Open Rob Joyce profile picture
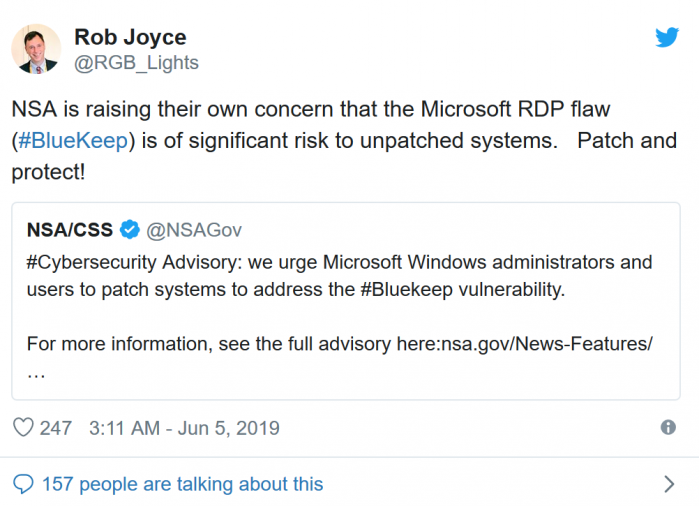This screenshot has height=506, width=700. tap(36, 49)
